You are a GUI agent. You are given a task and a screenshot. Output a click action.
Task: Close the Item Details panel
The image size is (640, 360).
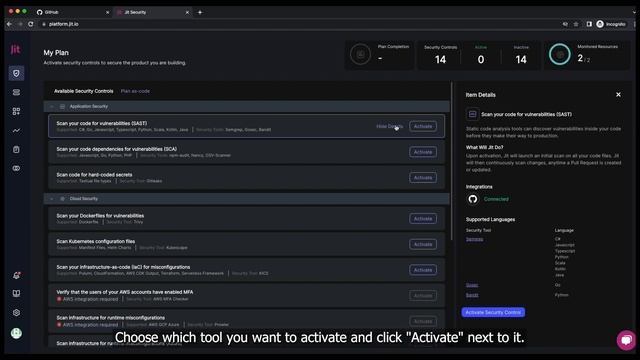618,94
